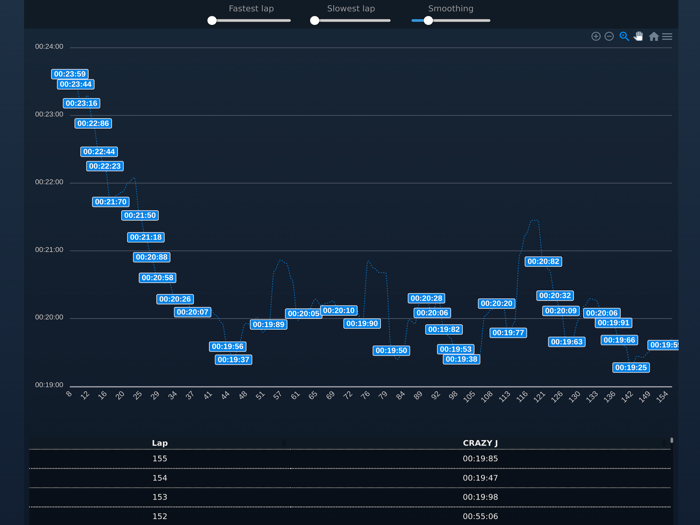Select data label 00:19:63
The image size is (700, 525).
[x=567, y=342]
